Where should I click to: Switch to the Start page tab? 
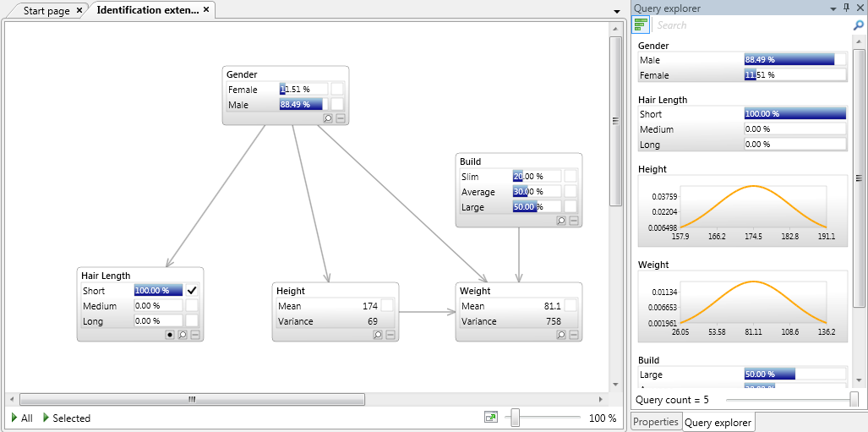(x=46, y=11)
